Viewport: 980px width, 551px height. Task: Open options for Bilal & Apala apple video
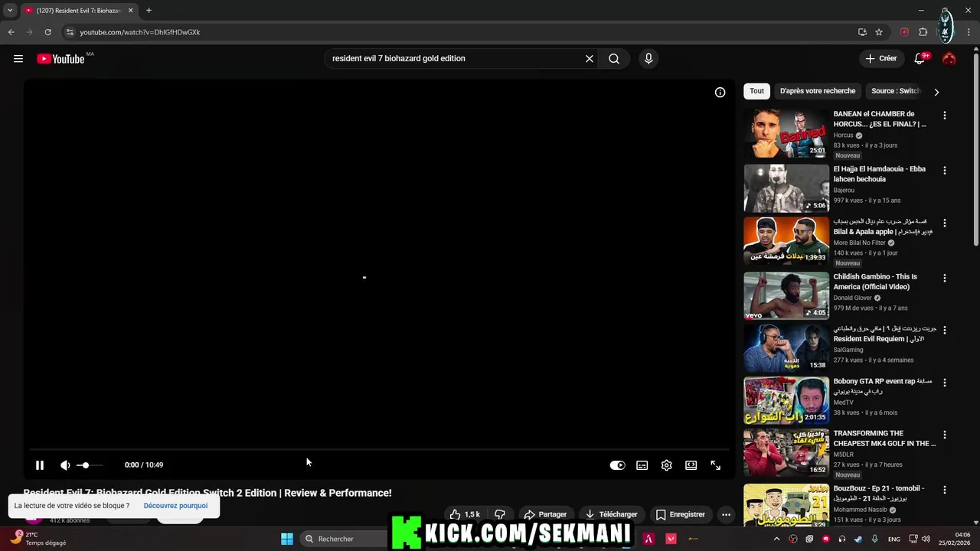(x=944, y=223)
